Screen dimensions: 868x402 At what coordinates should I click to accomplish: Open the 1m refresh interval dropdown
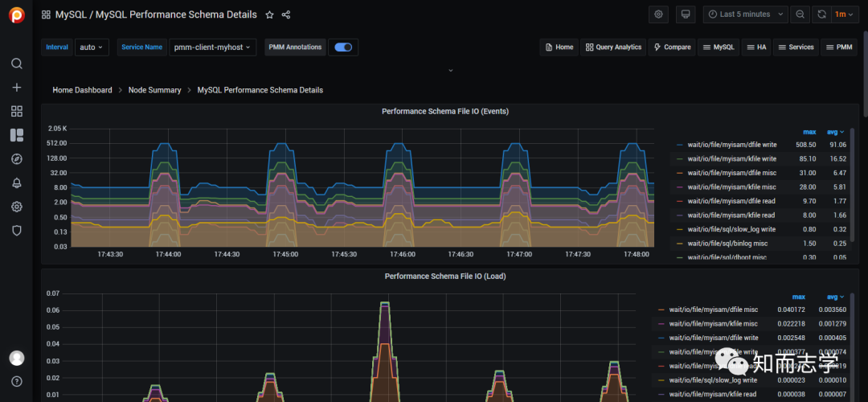[x=844, y=14]
